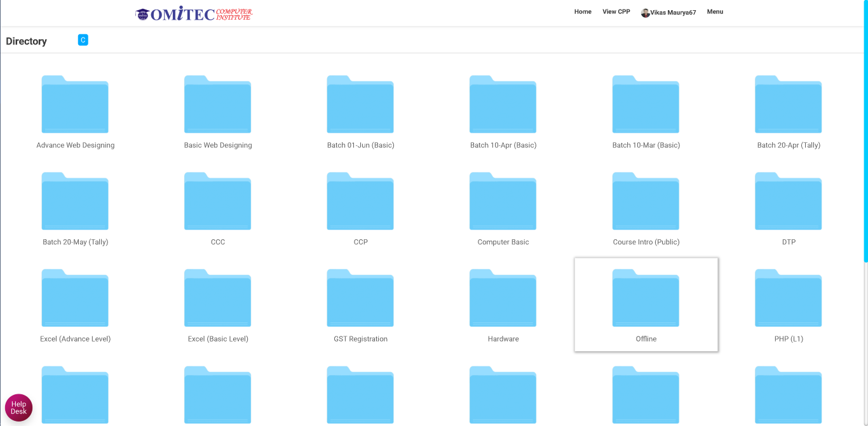868x426 pixels.
Task: Click the Help Desk round button
Action: (x=18, y=408)
